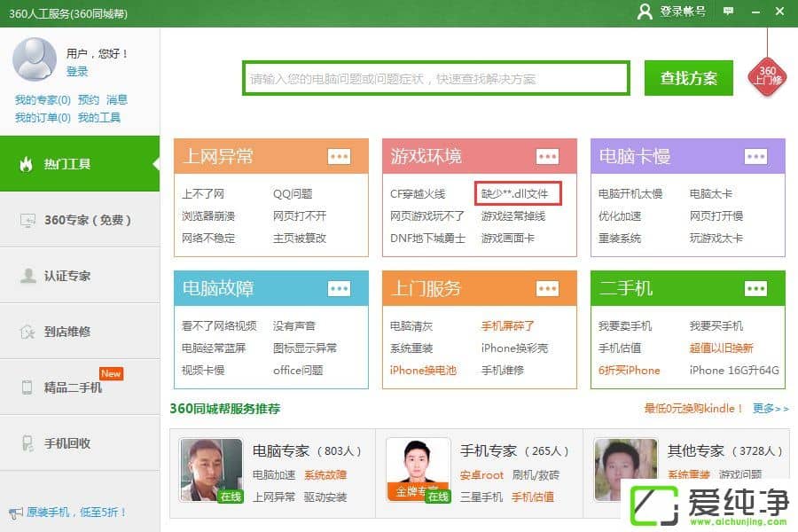Click the login account user icon

tap(645, 12)
